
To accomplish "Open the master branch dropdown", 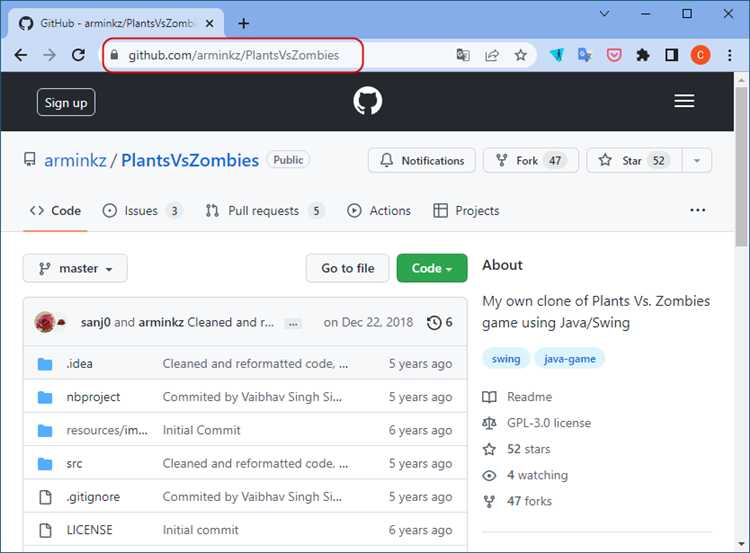I will (75, 268).
